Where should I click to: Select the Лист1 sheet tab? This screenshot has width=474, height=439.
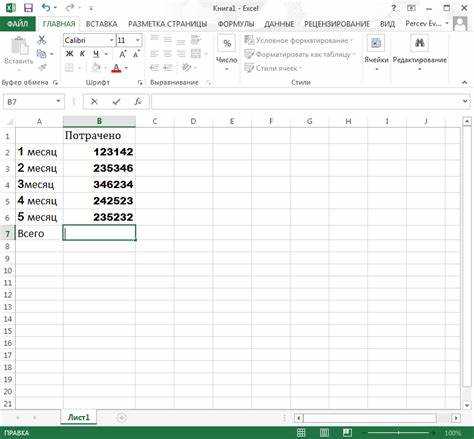pos(79,417)
